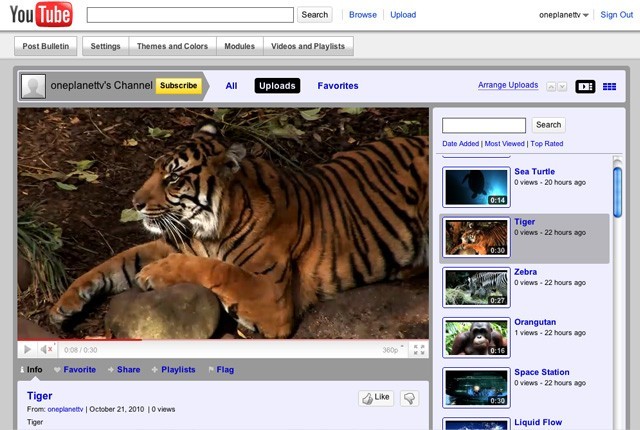Open the Settings tab
The width and height of the screenshot is (640, 430).
tap(105, 46)
